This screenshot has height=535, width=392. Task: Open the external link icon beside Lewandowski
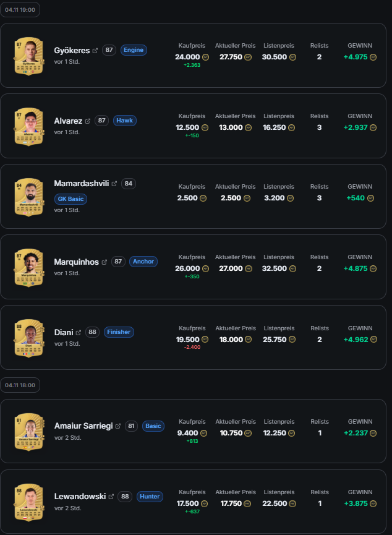pyautogui.click(x=111, y=497)
